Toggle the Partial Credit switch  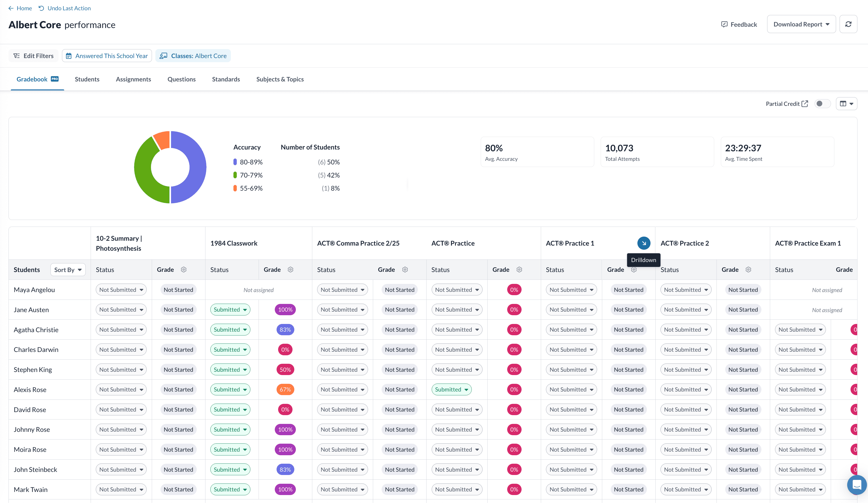[x=822, y=104]
